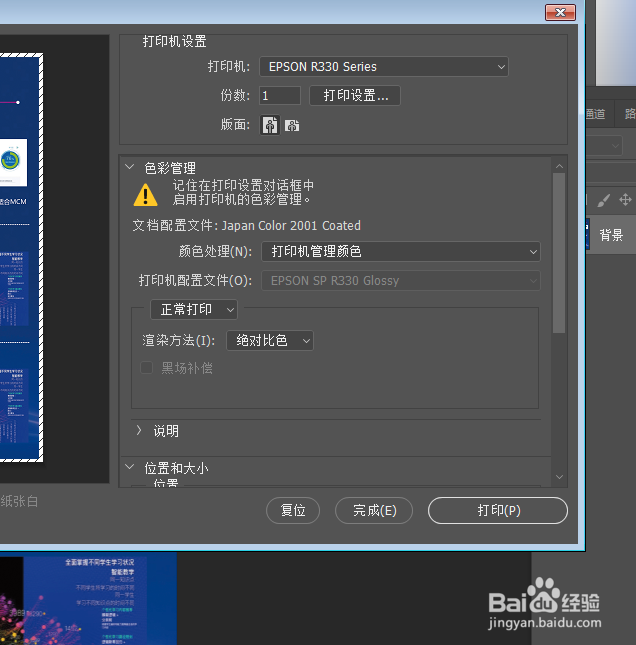
Task: Open disabled 打印机配置文件 dropdown
Action: 401,281
